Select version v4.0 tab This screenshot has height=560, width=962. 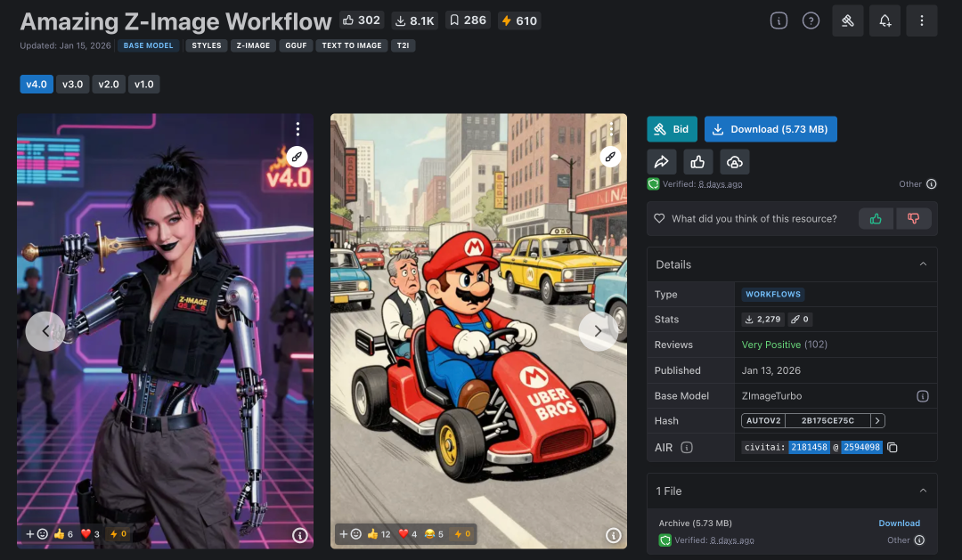pyautogui.click(x=37, y=84)
